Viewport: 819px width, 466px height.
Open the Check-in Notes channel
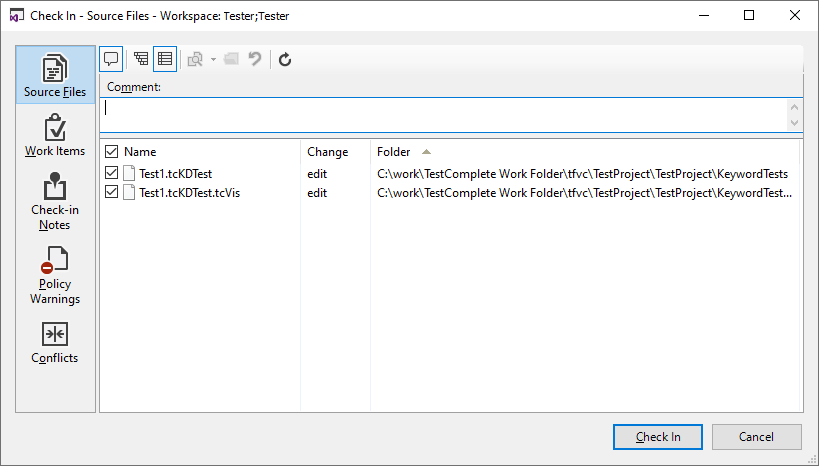point(55,202)
